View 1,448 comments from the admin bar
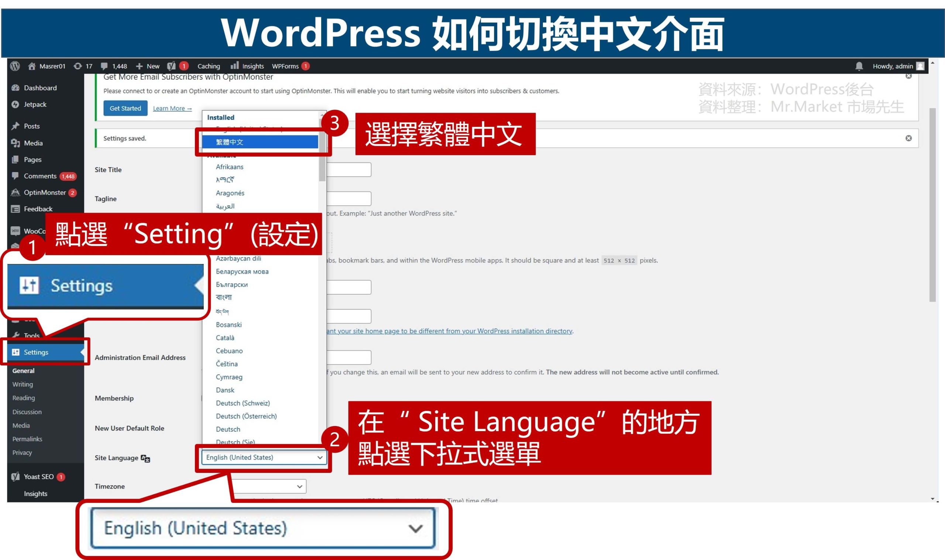This screenshot has height=560, width=945. [x=114, y=66]
